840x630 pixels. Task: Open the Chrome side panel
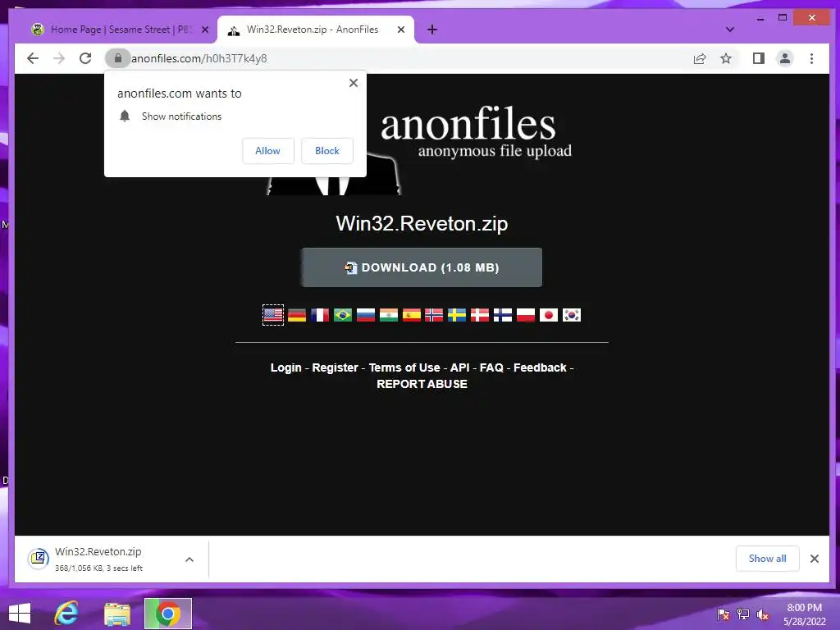click(x=758, y=58)
